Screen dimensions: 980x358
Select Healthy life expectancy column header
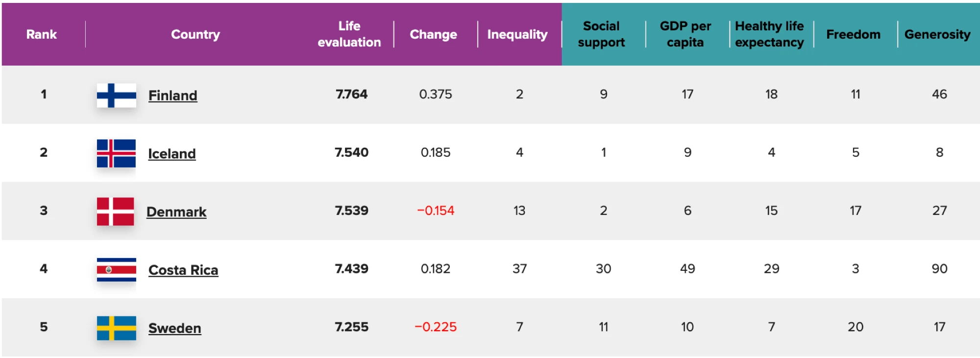(769, 34)
